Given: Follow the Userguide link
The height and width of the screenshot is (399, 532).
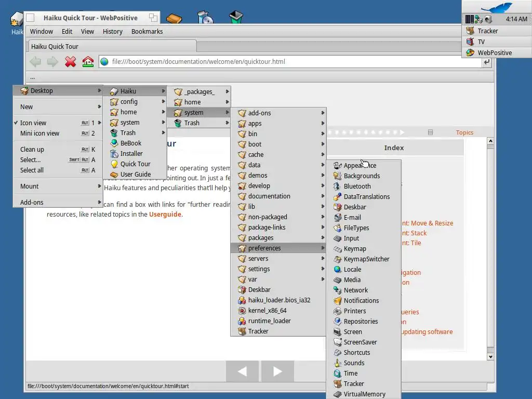Looking at the screenshot, I should click(x=165, y=215).
